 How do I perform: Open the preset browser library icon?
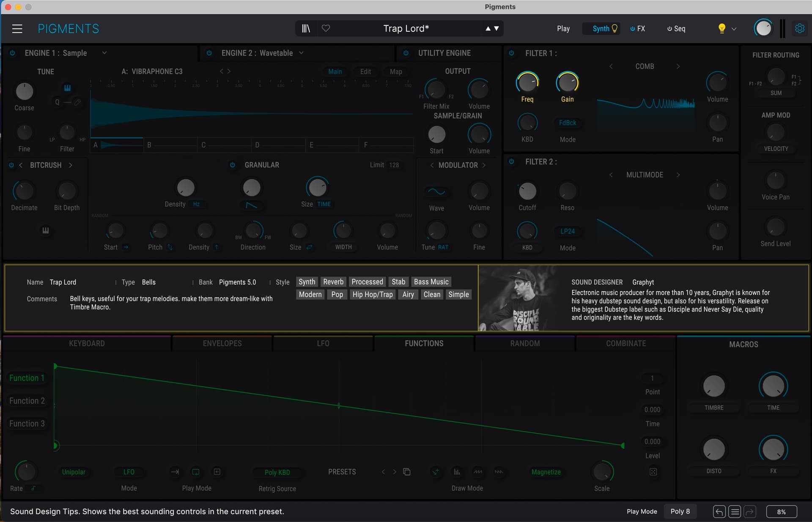click(306, 28)
